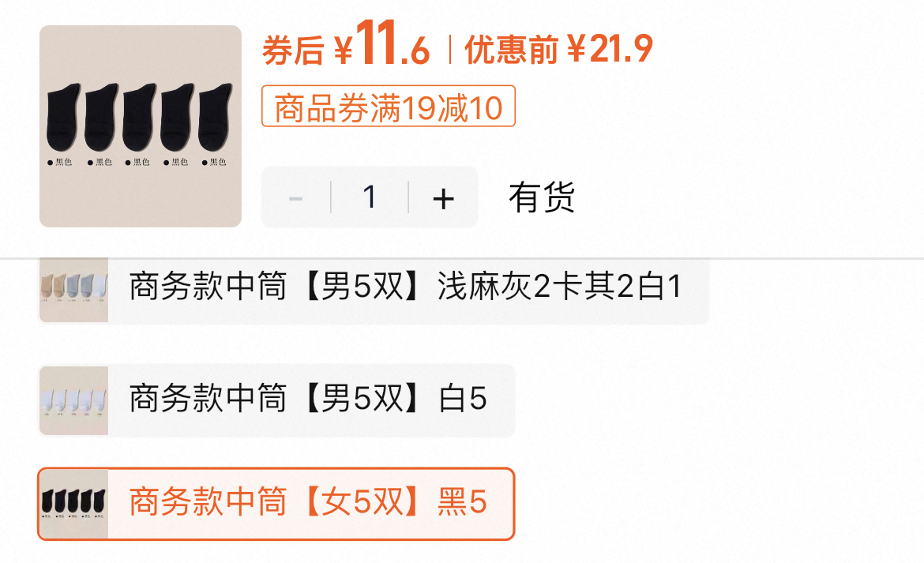
Task: Select the 【女5双】黑5 option
Action: point(276,504)
